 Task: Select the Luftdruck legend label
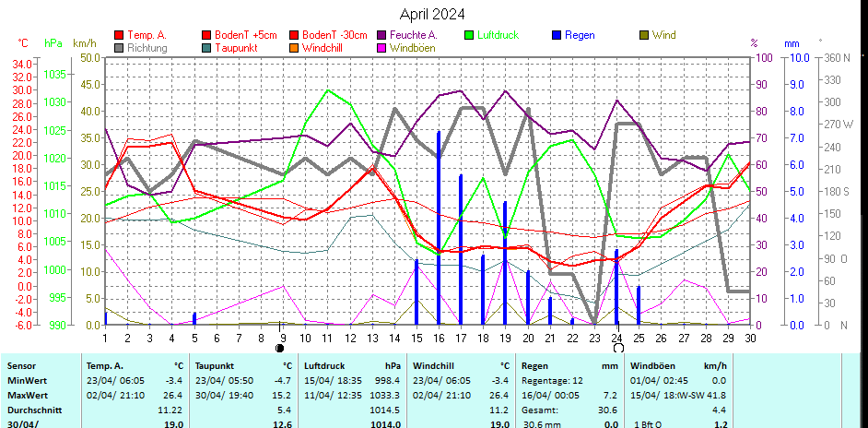click(x=499, y=35)
